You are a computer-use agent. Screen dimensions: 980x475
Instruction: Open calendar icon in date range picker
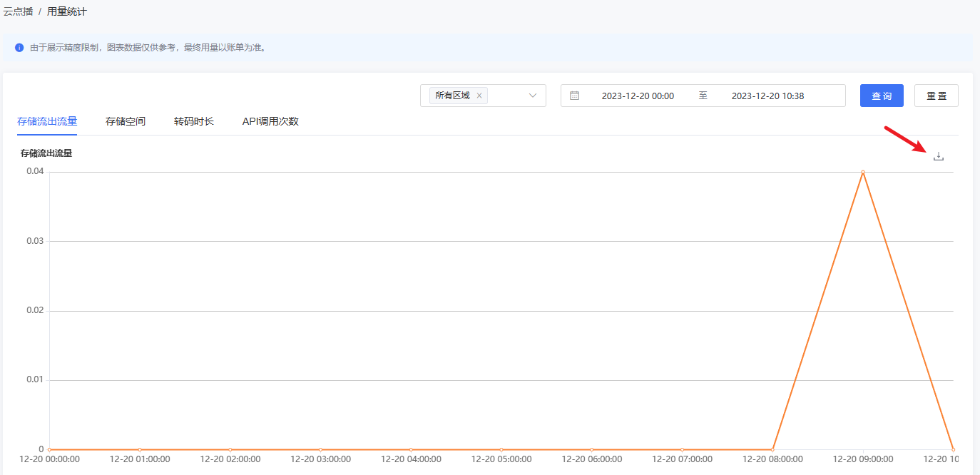[x=574, y=96]
